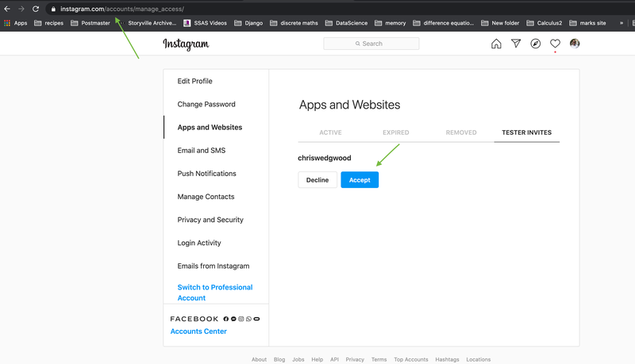Screen dimensions: 635x364
Task: Open the Django bookmark folder
Action: click(x=248, y=23)
